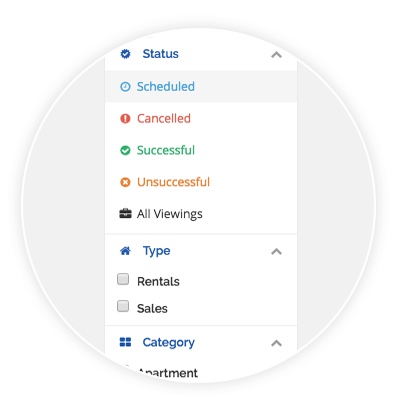Screen dimensions: 398x398
Task: Click the briefcase icon beside All Viewings
Action: tap(125, 213)
